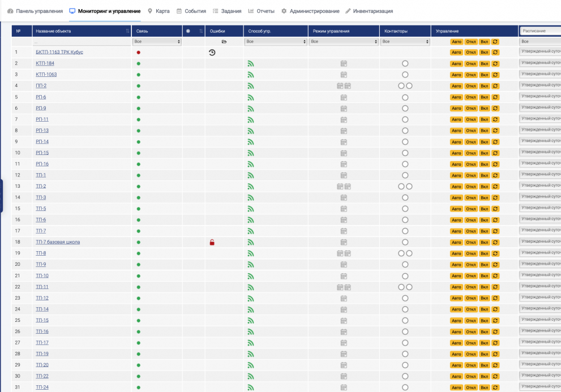This screenshot has width=561, height=392.
Task: Click the red unlocked padlock error icon
Action: pyautogui.click(x=212, y=242)
